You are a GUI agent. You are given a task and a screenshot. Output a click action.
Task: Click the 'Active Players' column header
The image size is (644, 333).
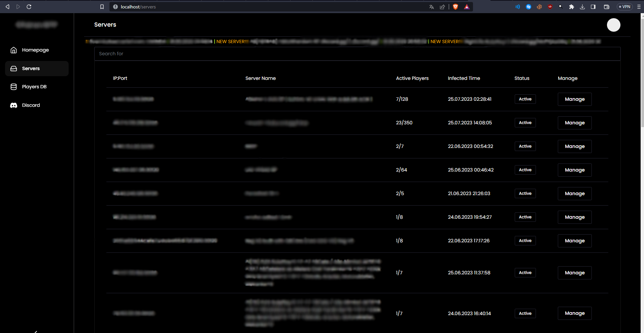412,78
